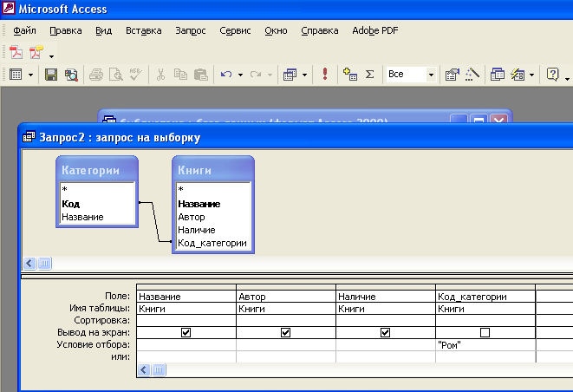573x392 pixels.
Task: Click the Книги table title bar
Action: (213, 170)
